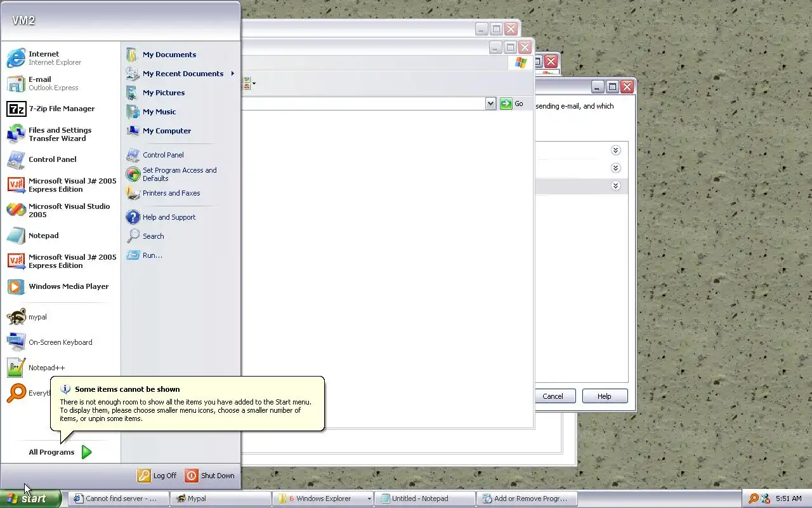Image resolution: width=812 pixels, height=508 pixels.
Task: Click Help button in the dialog
Action: click(x=605, y=396)
